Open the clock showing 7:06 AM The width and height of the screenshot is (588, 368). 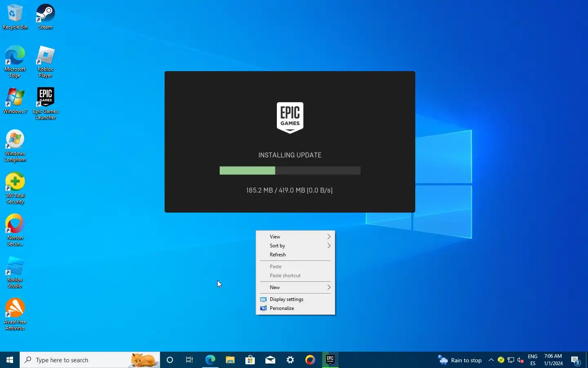coord(553,360)
